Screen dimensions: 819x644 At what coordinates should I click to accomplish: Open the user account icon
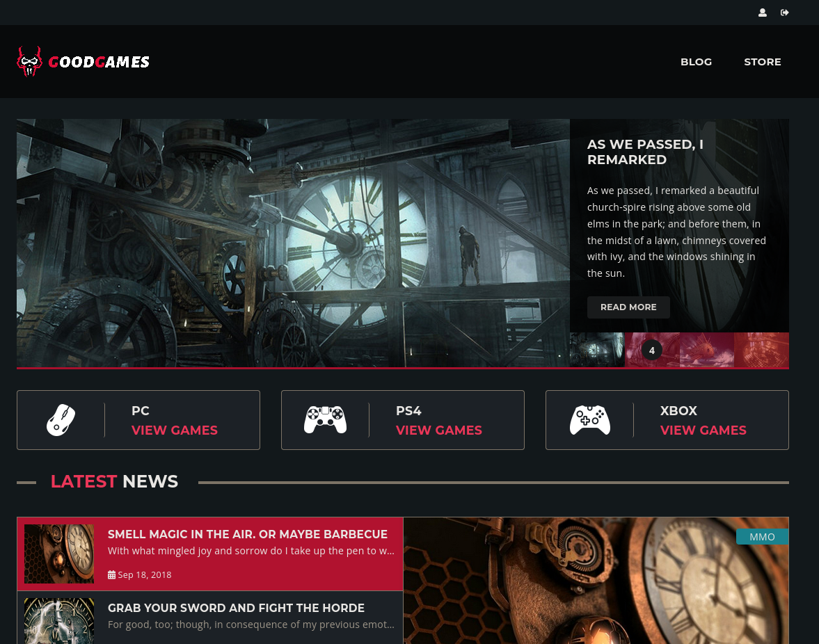click(762, 13)
